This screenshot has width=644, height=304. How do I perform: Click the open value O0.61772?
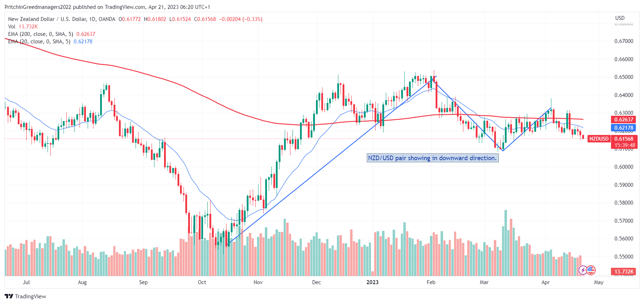[x=130, y=19]
